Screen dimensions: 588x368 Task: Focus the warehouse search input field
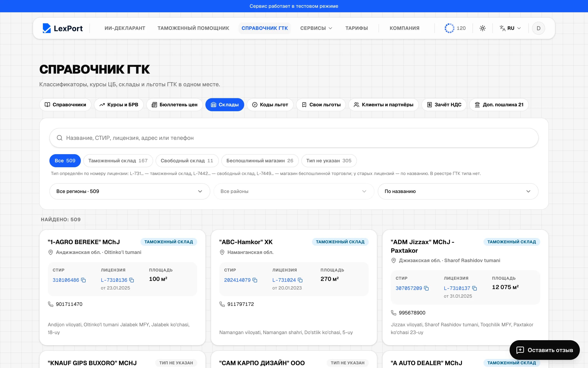coord(294,138)
